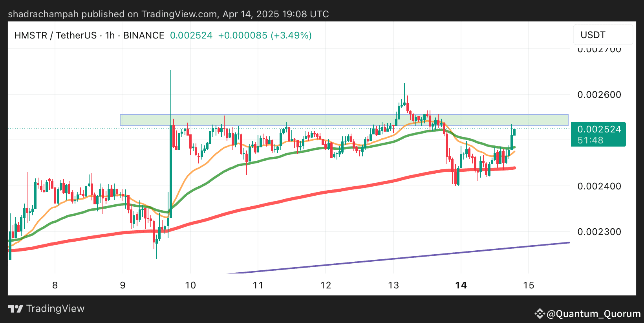Click the 51:48 candle countdown timer
The image size is (644, 323).
click(x=590, y=140)
